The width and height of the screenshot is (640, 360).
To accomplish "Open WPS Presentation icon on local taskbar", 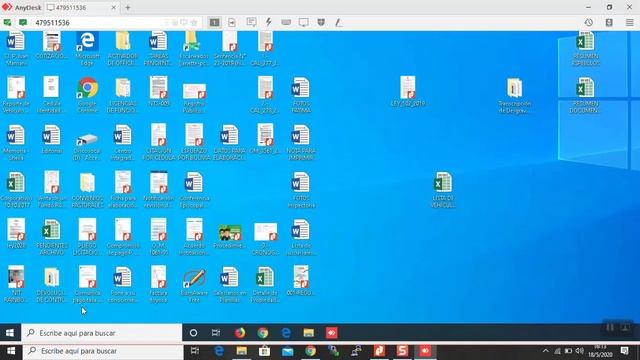I will pyautogui.click(x=379, y=351).
